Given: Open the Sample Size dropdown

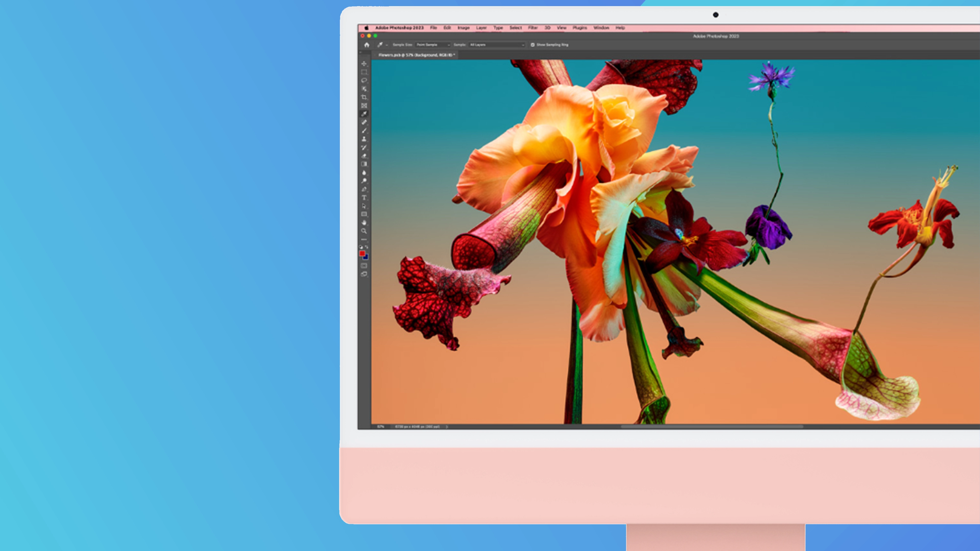Looking at the screenshot, I should click(433, 45).
